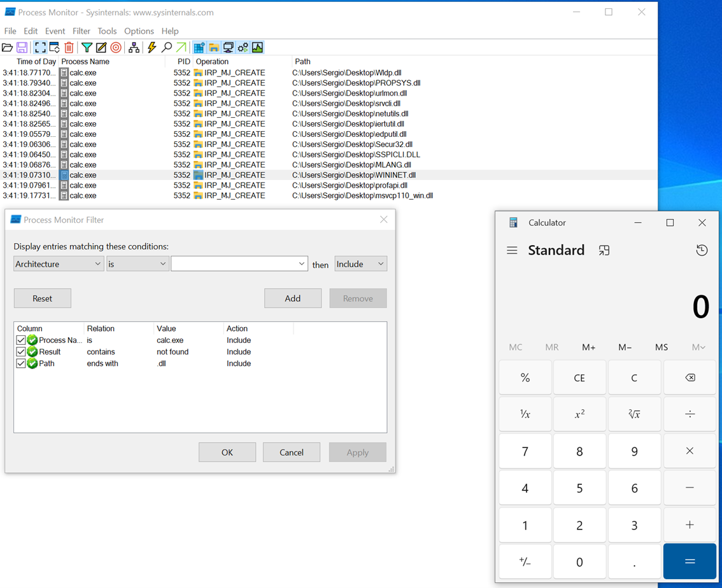
Task: Click the Highlight pencil toolbar icon
Action: 101,48
